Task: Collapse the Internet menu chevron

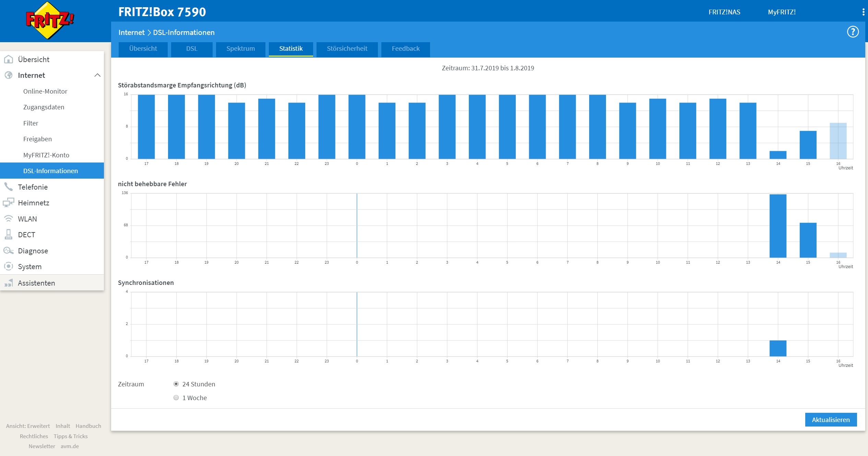Action: (97, 75)
